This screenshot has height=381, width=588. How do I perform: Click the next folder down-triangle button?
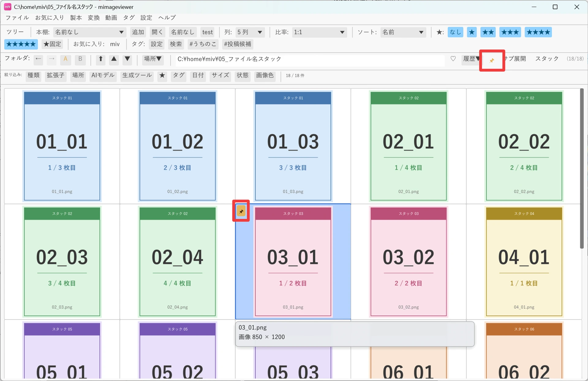[127, 59]
